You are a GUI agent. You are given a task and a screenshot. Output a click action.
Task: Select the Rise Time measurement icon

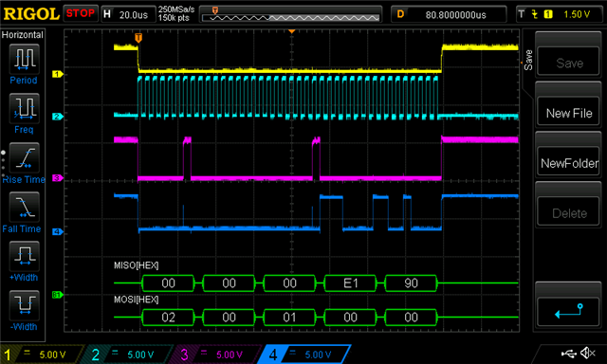coord(24,157)
